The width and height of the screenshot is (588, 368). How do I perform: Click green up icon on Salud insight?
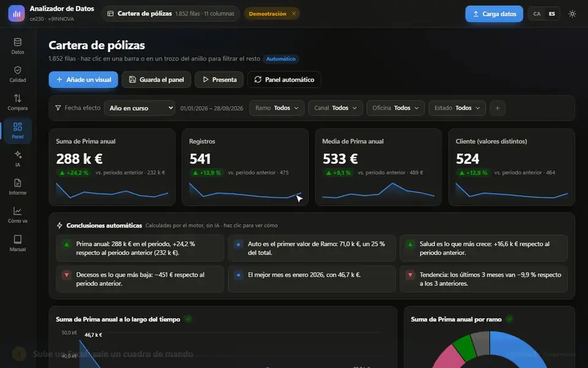pos(410,244)
